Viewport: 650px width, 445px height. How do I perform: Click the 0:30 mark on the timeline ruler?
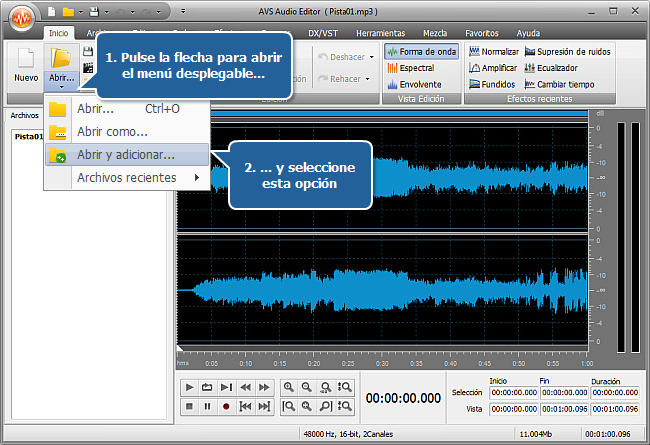click(382, 364)
